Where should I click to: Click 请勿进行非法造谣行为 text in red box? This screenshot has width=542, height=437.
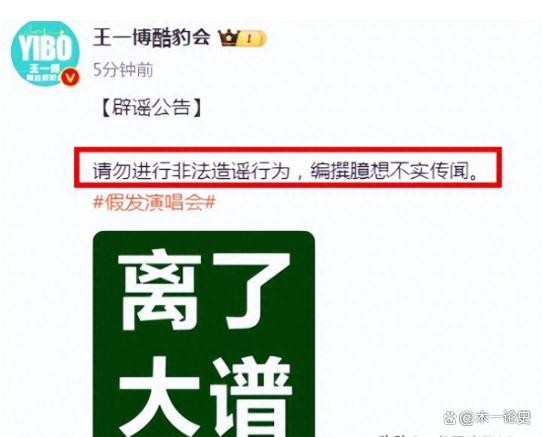pyautogui.click(x=191, y=171)
